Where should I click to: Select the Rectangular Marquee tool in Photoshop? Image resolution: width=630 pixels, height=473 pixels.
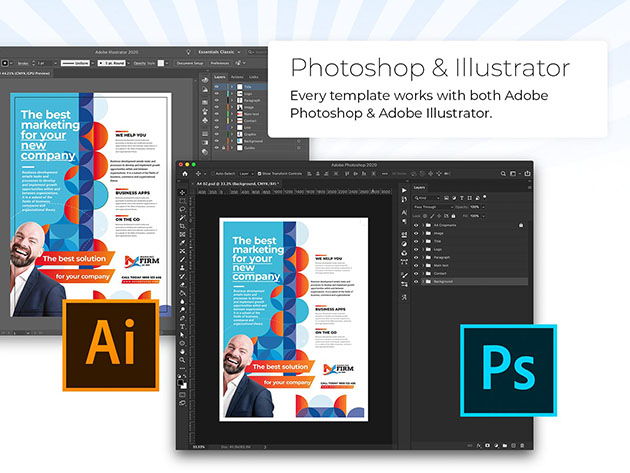point(182,201)
